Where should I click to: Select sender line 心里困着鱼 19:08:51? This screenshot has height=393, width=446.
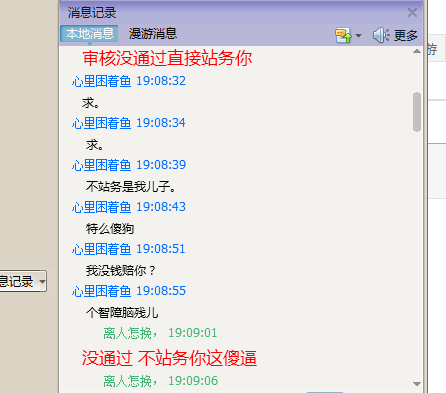click(x=129, y=249)
